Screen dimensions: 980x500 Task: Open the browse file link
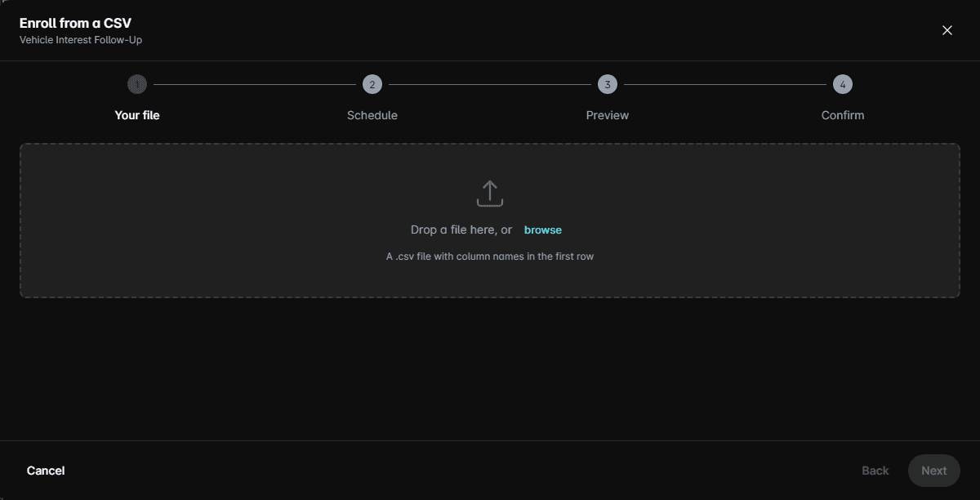pos(543,230)
